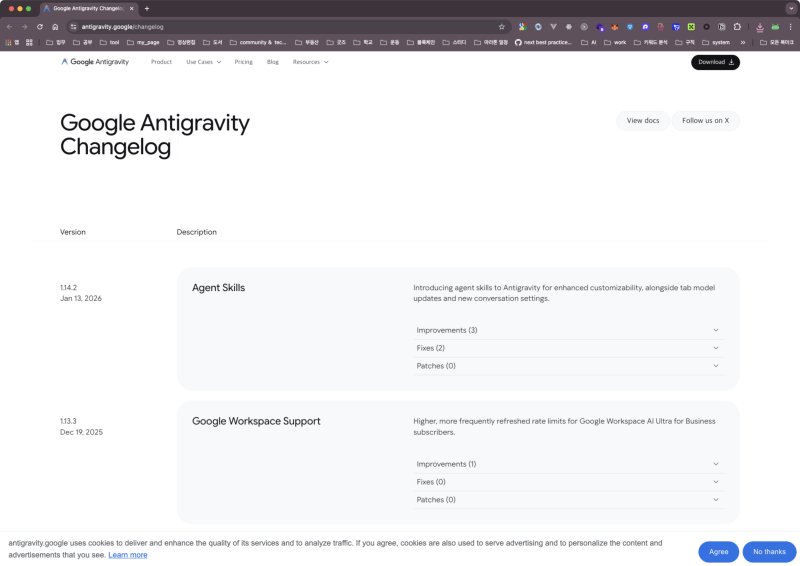This screenshot has height=566, width=800.
Task: Click the Agent Skills heading
Action: click(x=218, y=288)
